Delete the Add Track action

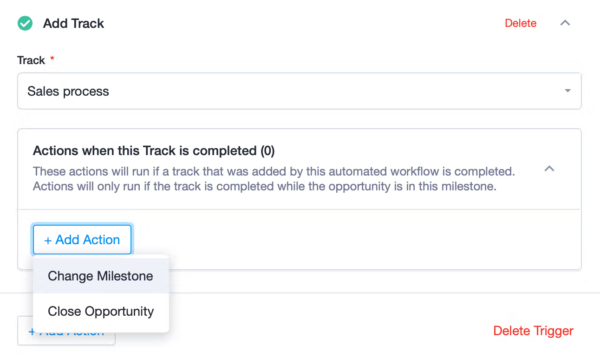[x=521, y=23]
